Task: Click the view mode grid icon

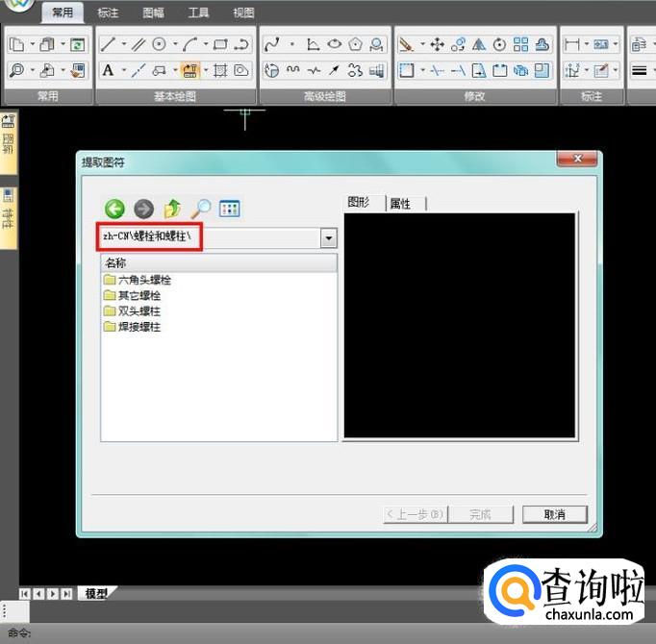Action: (229, 209)
